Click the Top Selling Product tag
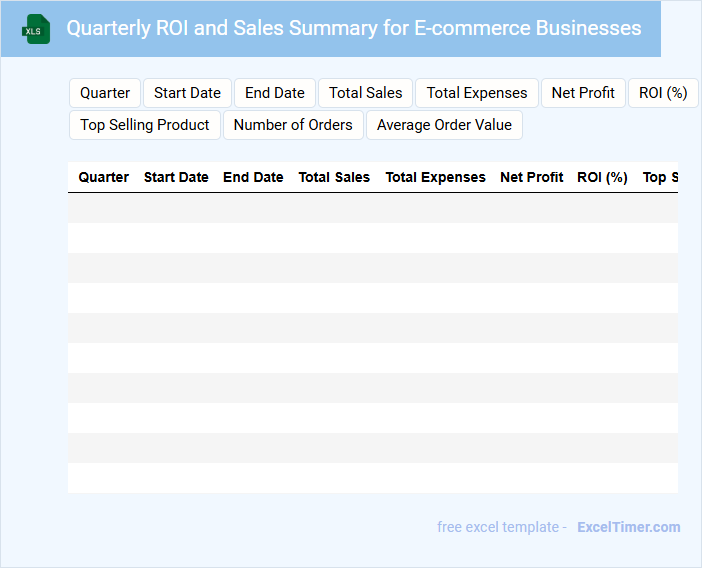 pos(145,125)
